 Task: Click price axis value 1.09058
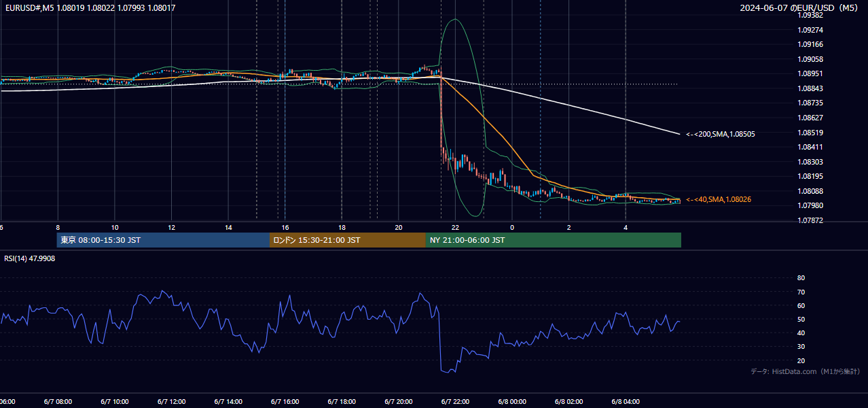click(810, 60)
